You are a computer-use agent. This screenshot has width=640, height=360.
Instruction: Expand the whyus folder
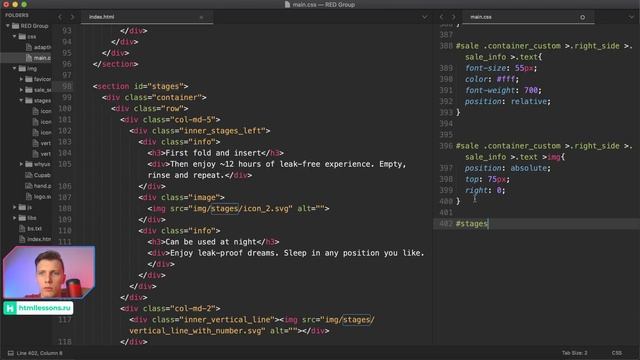[21, 164]
